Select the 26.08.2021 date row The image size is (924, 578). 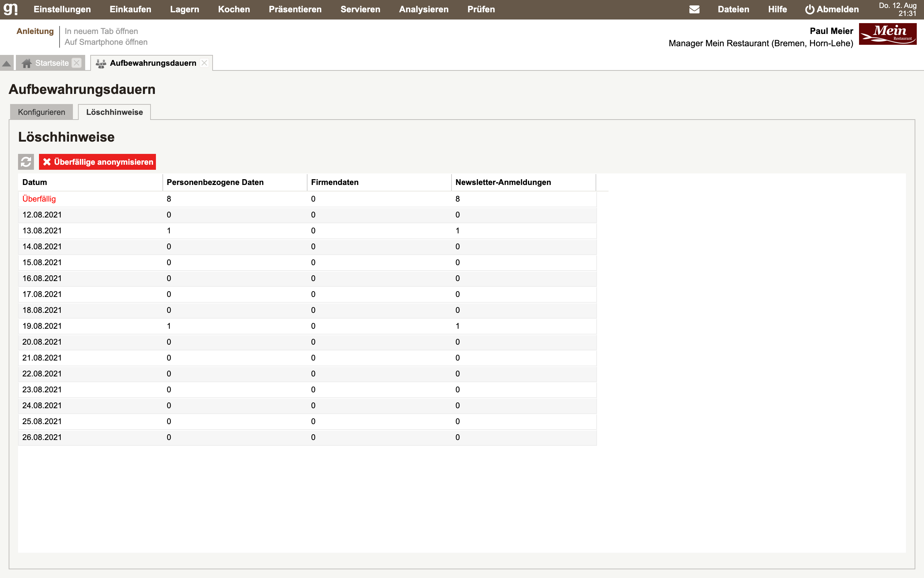(308, 437)
